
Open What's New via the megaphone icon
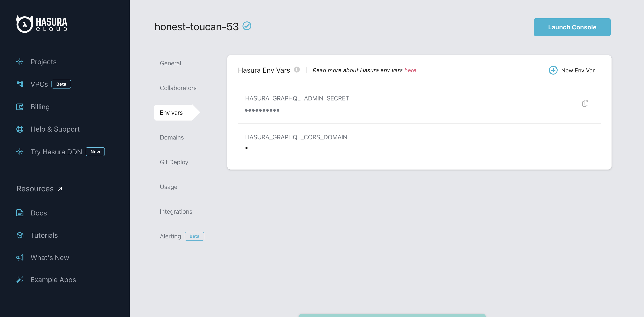tap(20, 257)
